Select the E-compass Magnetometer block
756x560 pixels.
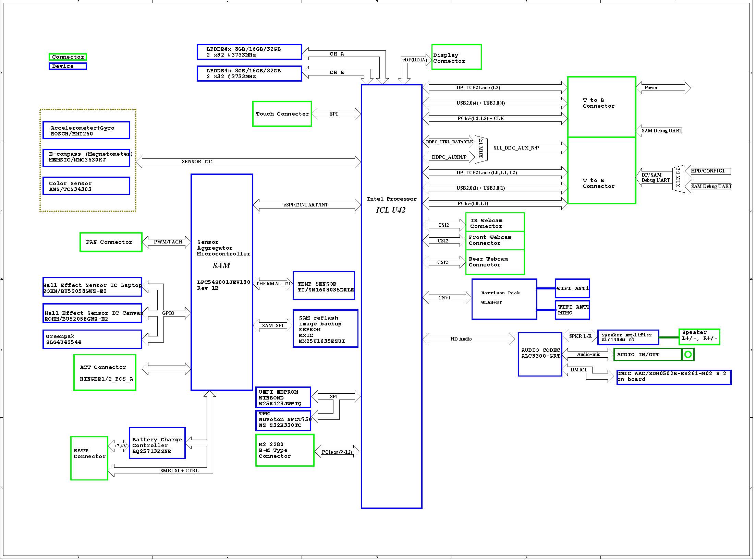point(86,158)
